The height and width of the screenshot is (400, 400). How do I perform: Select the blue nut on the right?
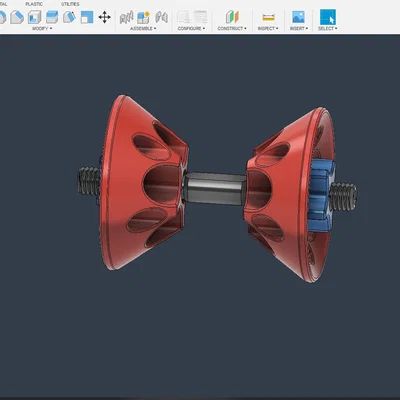319,195
